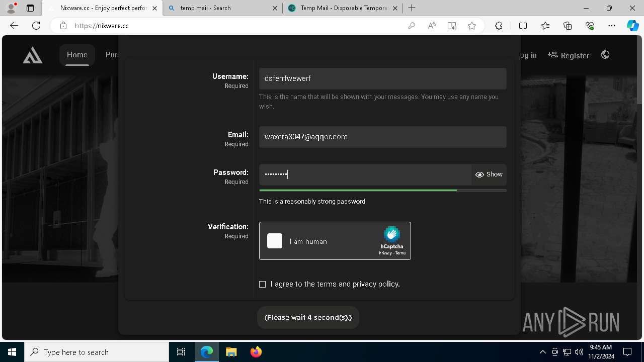The image size is (644, 362).
Task: Select the Home navigation item
Action: click(x=77, y=55)
